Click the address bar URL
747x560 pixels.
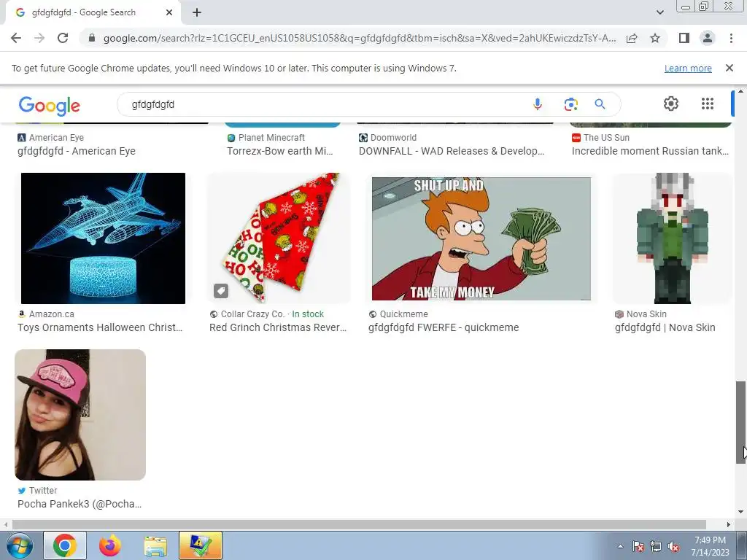[x=360, y=38]
